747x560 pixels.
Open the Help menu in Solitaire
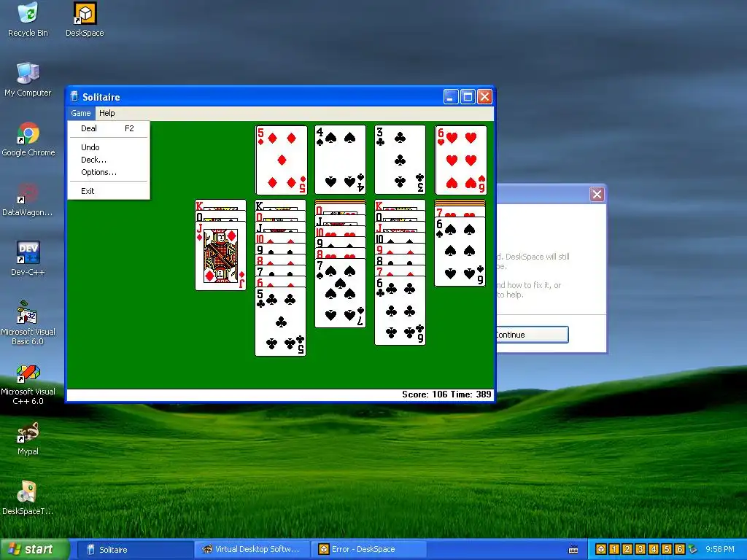click(x=107, y=113)
